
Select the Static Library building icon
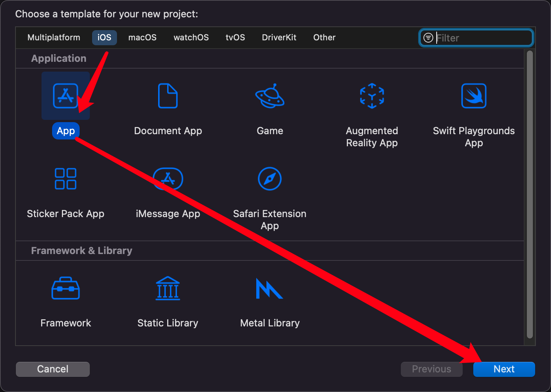(x=168, y=288)
